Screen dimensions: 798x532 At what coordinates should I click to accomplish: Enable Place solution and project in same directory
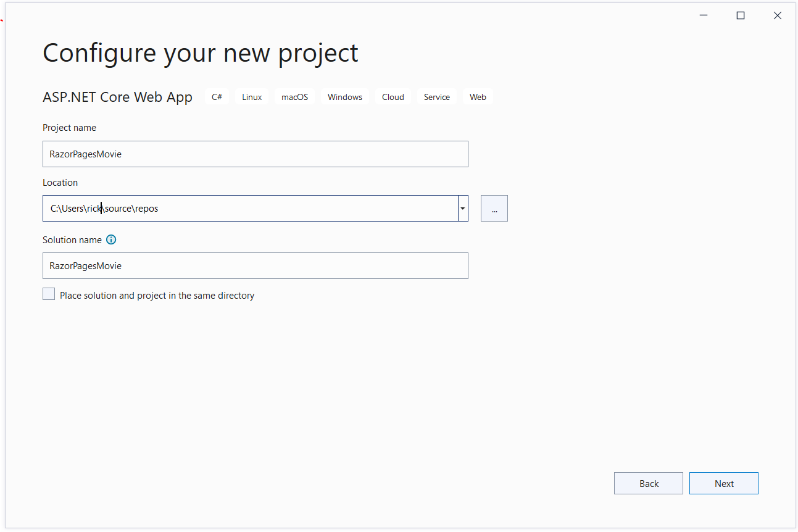[49, 294]
